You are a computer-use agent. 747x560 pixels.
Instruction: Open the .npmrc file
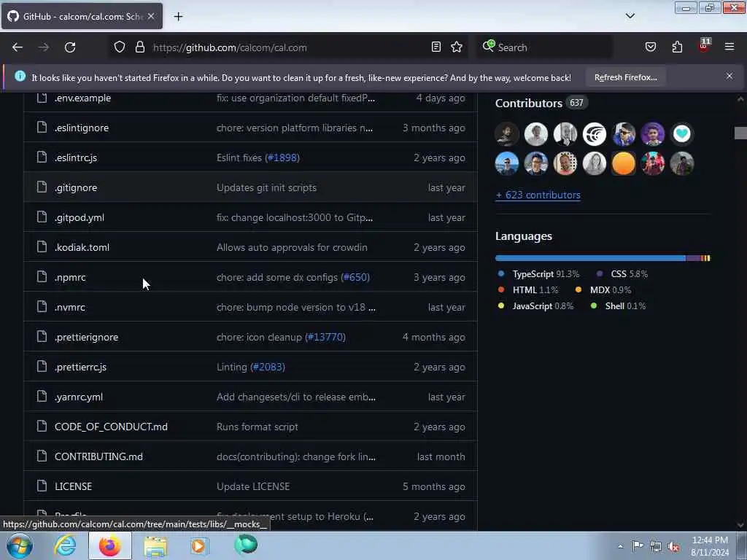pyautogui.click(x=70, y=277)
